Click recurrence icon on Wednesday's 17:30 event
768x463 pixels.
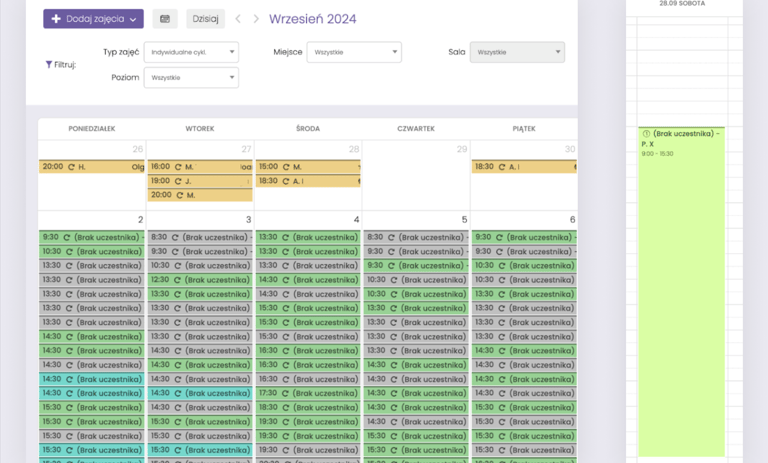tap(286, 393)
